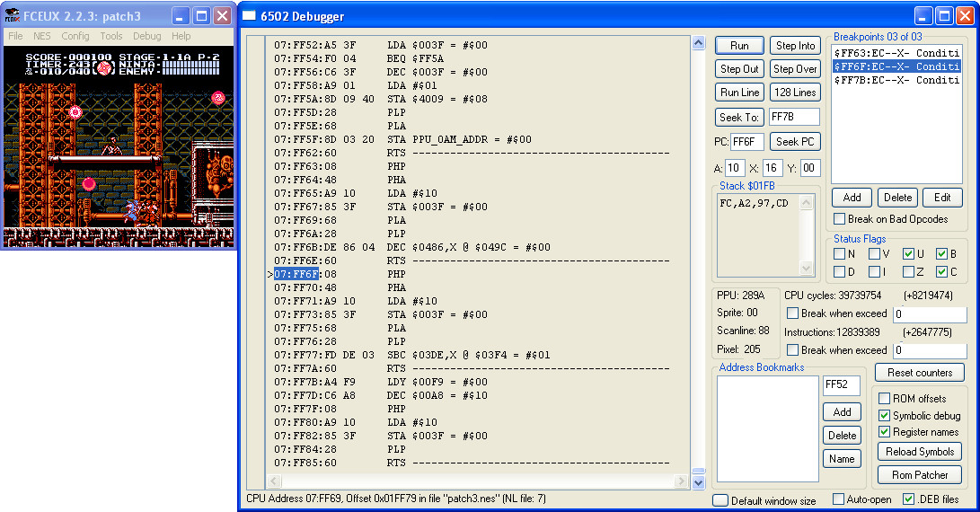
Task: Toggle the .DEB files checkbox
Action: tap(909, 499)
